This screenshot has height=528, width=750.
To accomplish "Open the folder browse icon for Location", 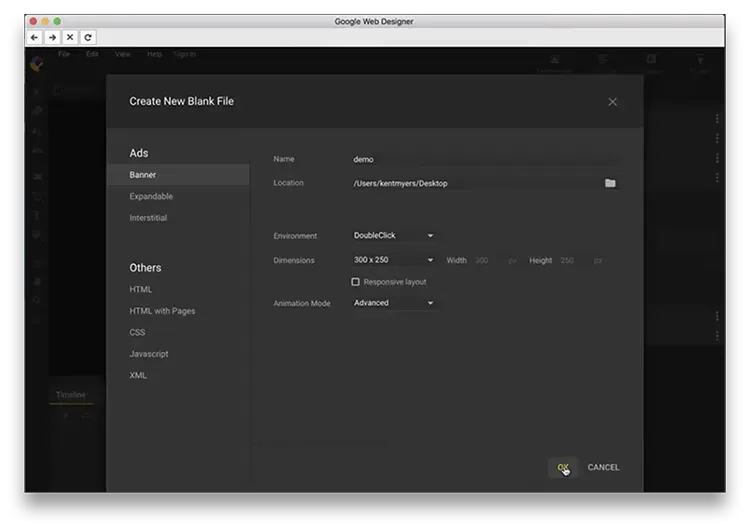I will 610,183.
